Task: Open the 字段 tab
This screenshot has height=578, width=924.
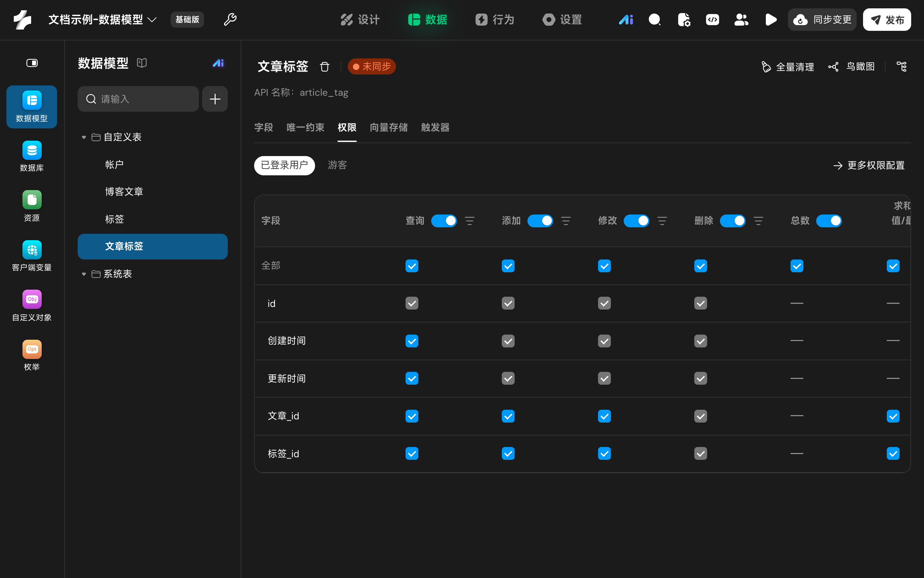Action: point(263,127)
